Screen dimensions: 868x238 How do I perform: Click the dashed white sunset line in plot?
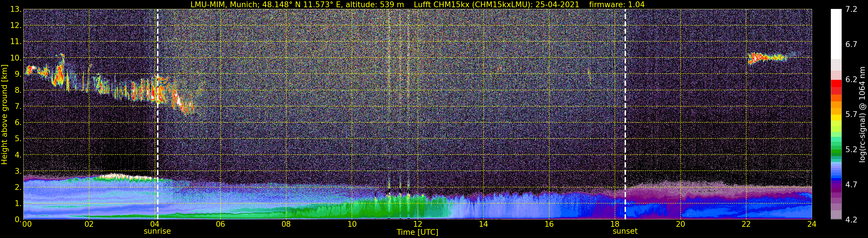point(625,114)
